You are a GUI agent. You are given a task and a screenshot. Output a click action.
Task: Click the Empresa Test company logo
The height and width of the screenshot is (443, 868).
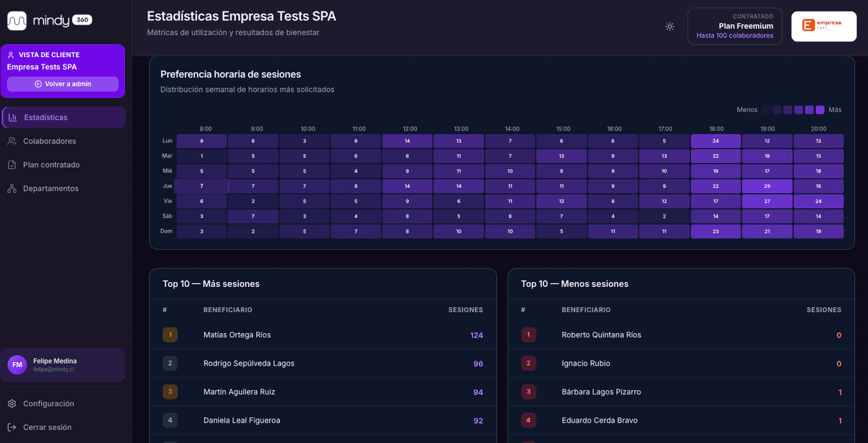(823, 26)
